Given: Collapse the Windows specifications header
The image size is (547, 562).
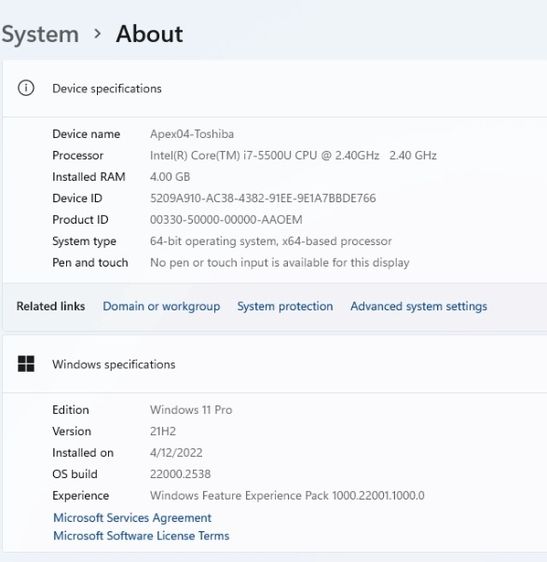Looking at the screenshot, I should point(275,364).
